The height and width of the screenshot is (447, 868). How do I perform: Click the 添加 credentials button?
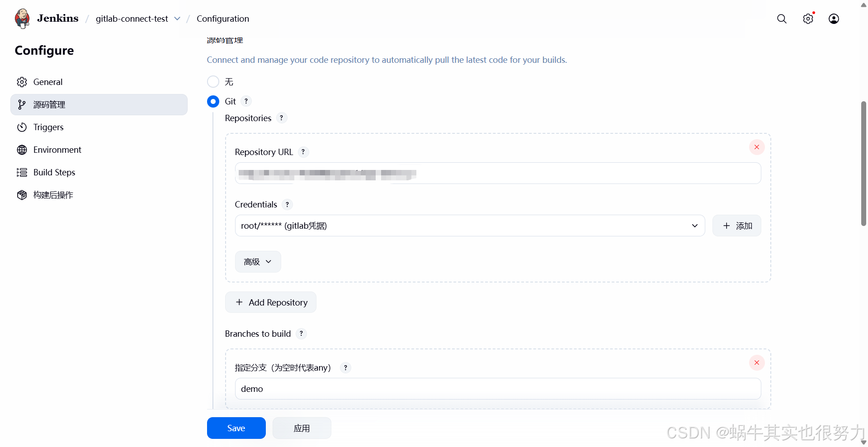[x=736, y=226]
